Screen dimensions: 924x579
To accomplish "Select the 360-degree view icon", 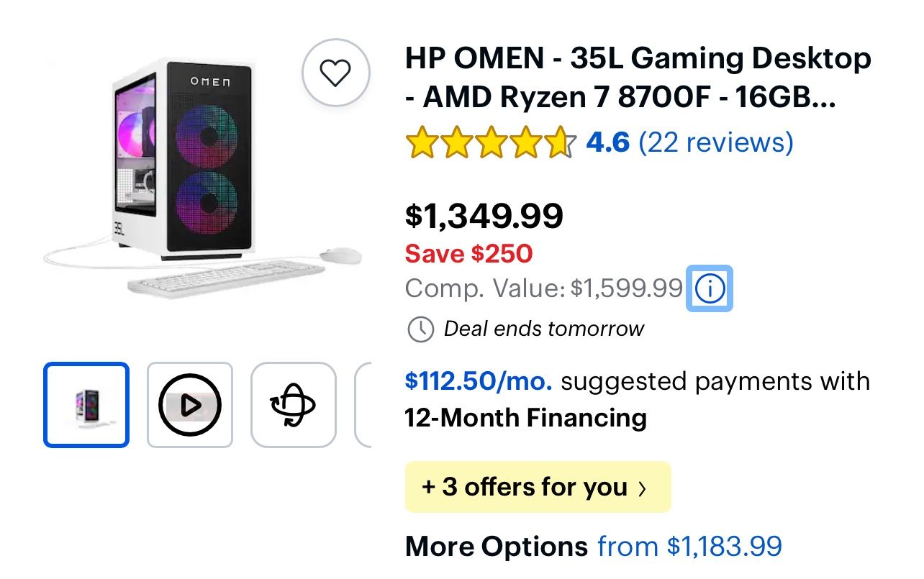I will coord(293,404).
